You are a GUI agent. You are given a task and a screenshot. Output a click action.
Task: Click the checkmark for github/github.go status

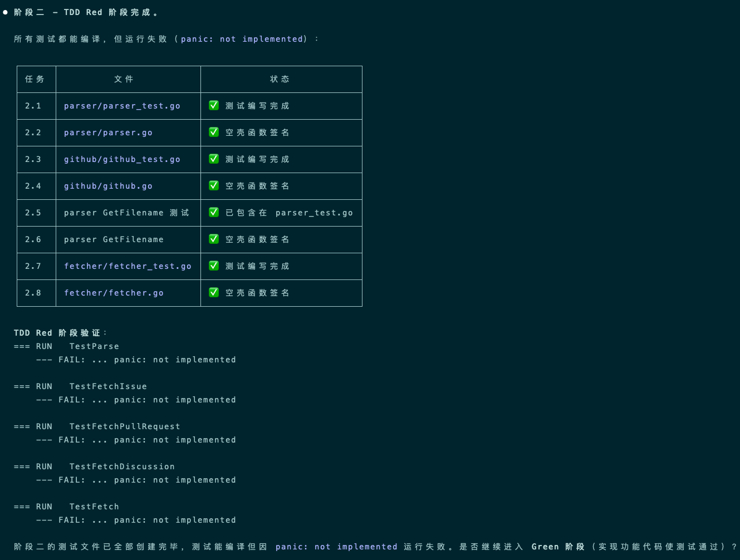[214, 186]
